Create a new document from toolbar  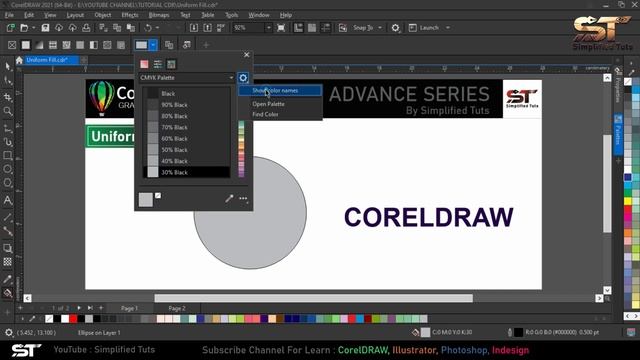[11, 28]
